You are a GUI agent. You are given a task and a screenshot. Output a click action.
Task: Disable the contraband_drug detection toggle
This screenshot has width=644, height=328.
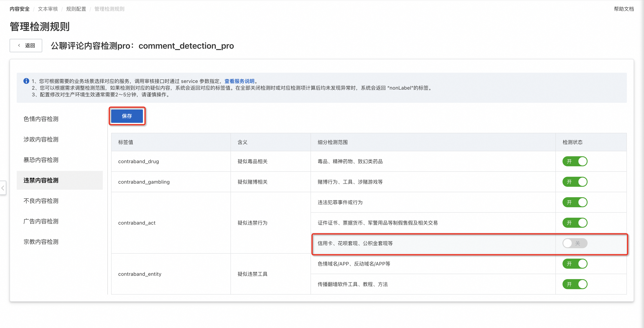pos(575,161)
